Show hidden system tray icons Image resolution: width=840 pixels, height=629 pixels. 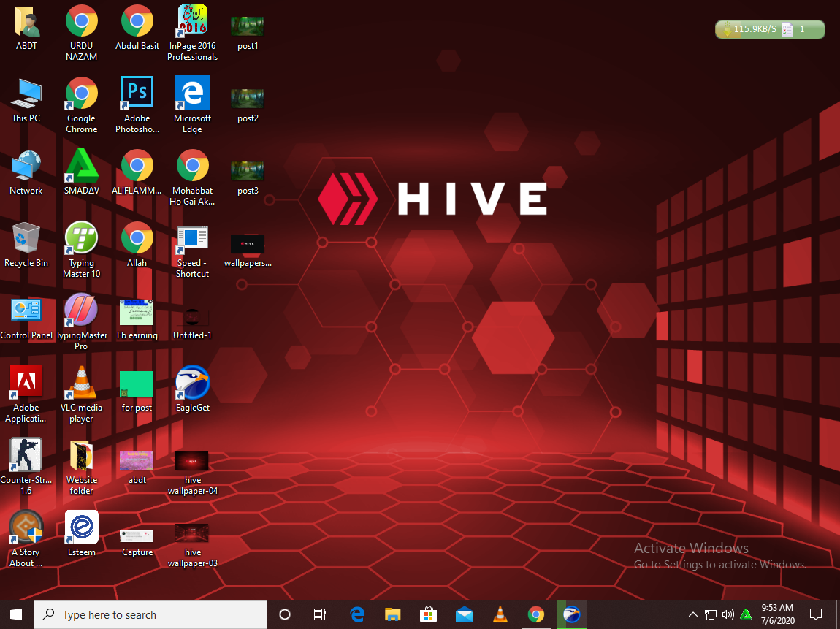(x=692, y=614)
